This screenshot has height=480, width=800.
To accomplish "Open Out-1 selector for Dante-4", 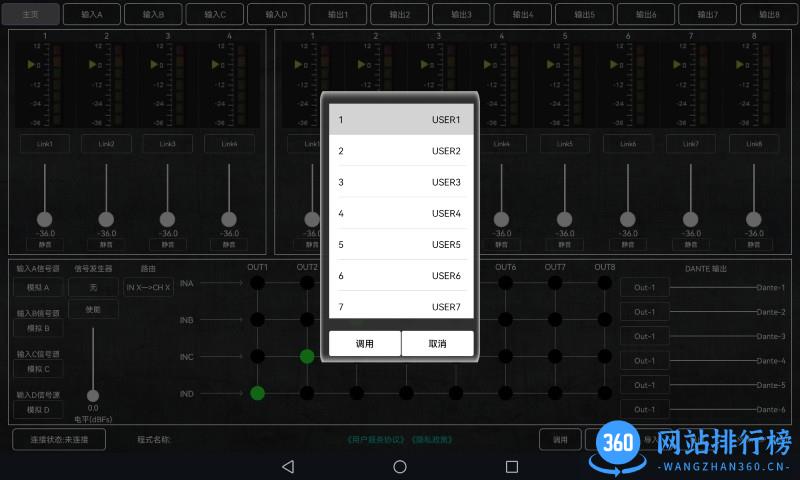I will [x=644, y=361].
